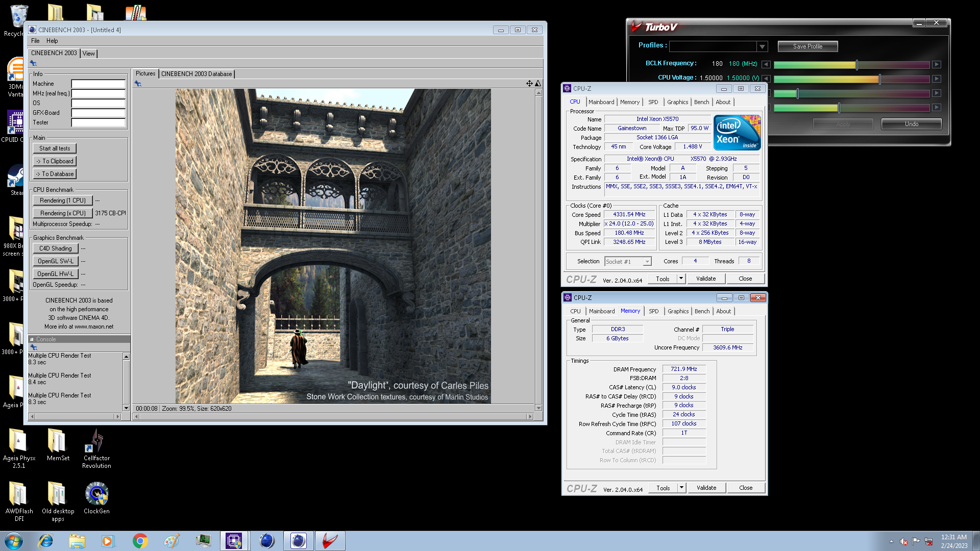
Task: Switch to TurboV via taskbar icon
Action: click(x=330, y=541)
